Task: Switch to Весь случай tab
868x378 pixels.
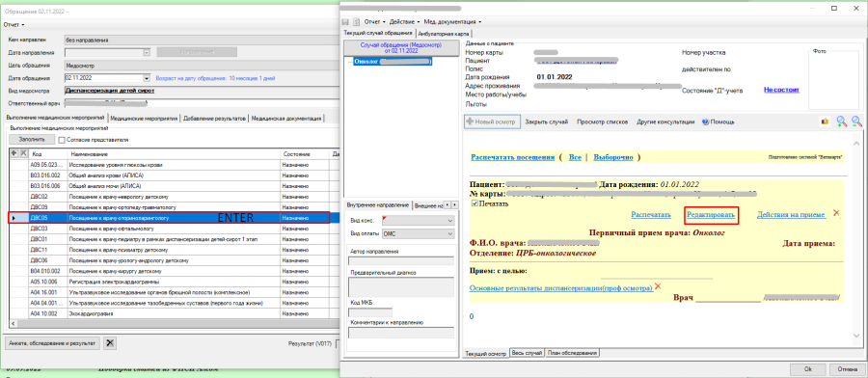Action: click(x=527, y=353)
